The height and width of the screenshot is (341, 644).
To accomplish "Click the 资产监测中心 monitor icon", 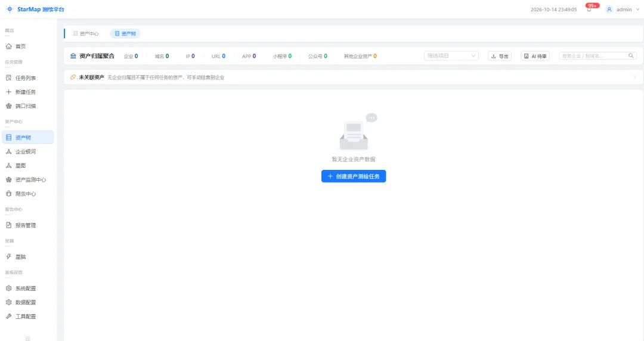I will (x=8, y=179).
